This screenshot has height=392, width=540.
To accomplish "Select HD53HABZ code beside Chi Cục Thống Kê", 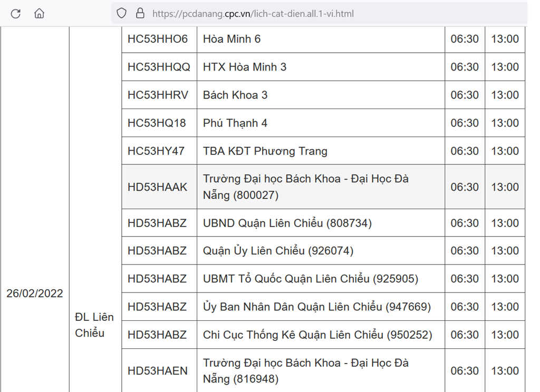I will pos(157,335).
